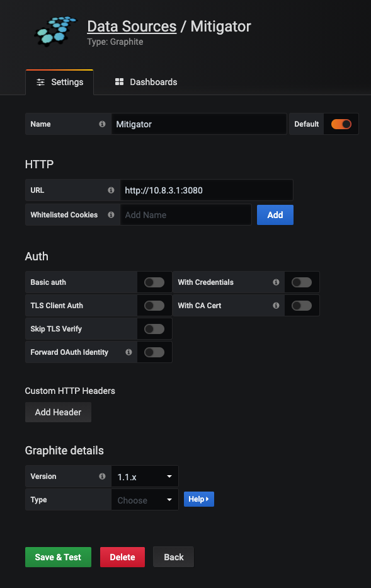The image size is (371, 588).
Task: Click the Graphite logo icon
Action: pos(55,31)
